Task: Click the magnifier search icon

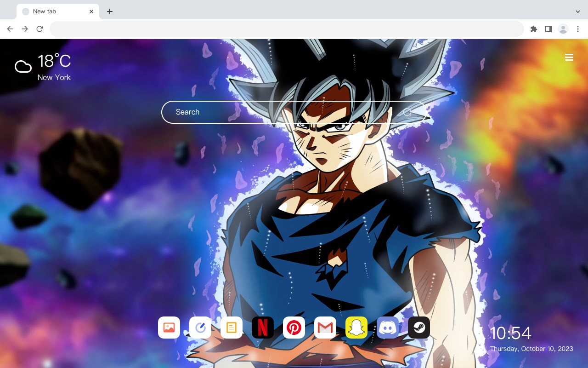Action: pos(407,112)
